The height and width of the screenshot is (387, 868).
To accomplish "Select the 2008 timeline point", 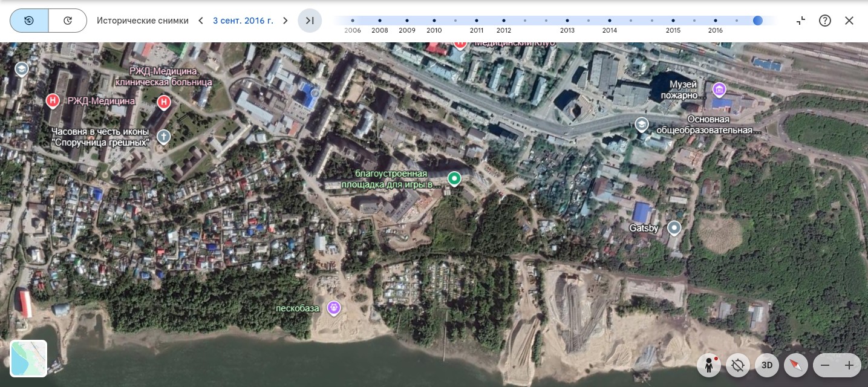I will click(380, 21).
